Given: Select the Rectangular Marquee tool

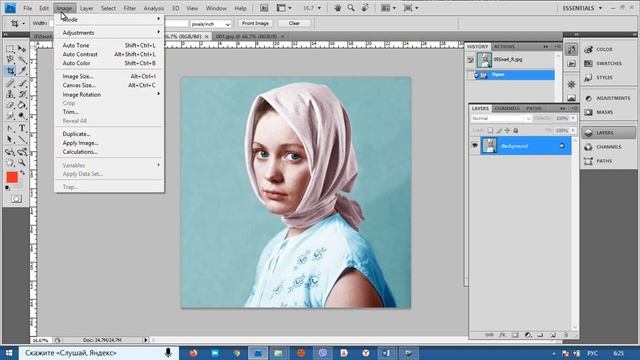Looking at the screenshot, I should click(x=10, y=49).
